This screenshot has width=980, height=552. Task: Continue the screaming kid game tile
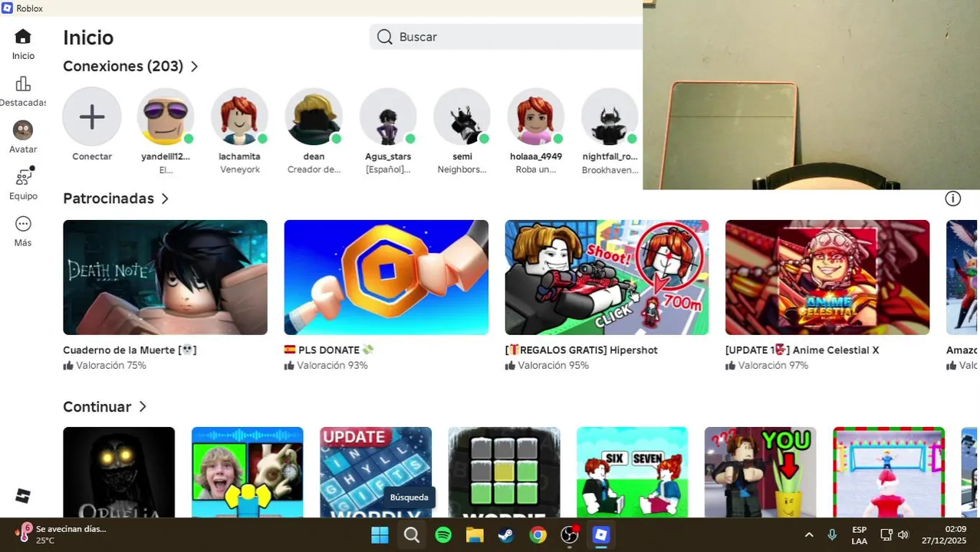click(247, 472)
